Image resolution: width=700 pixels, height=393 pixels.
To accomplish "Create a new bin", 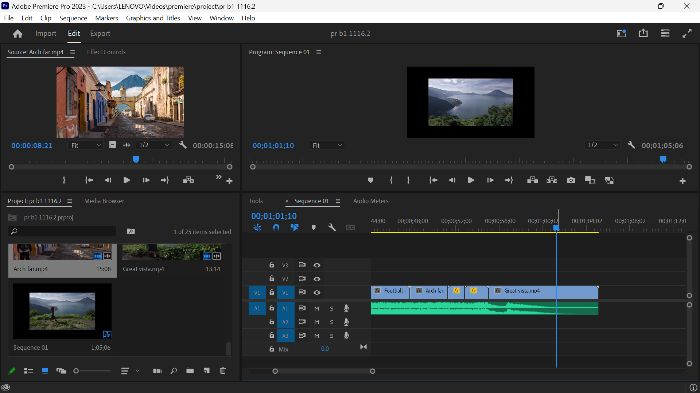I will pos(190,371).
